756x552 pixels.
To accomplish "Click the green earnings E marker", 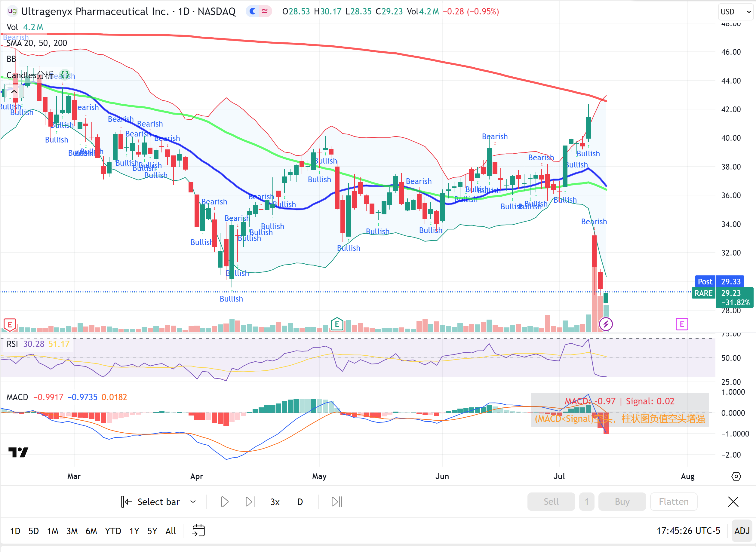I will tap(337, 324).
